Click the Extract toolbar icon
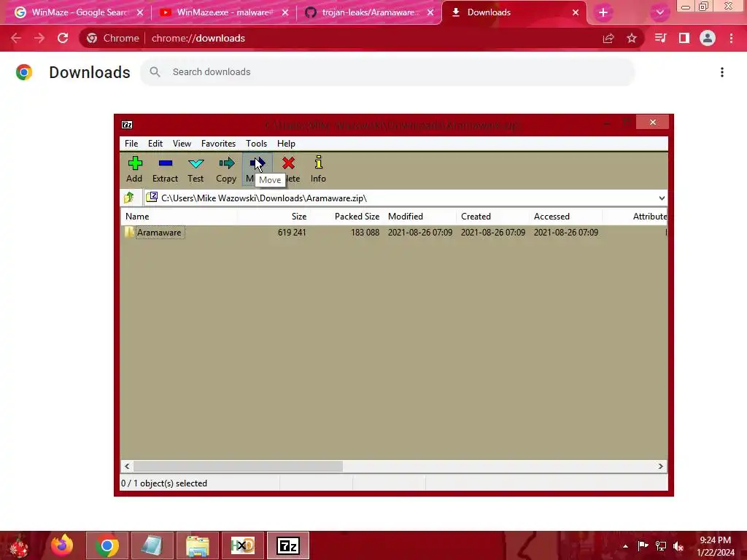The width and height of the screenshot is (747, 560). [x=166, y=163]
